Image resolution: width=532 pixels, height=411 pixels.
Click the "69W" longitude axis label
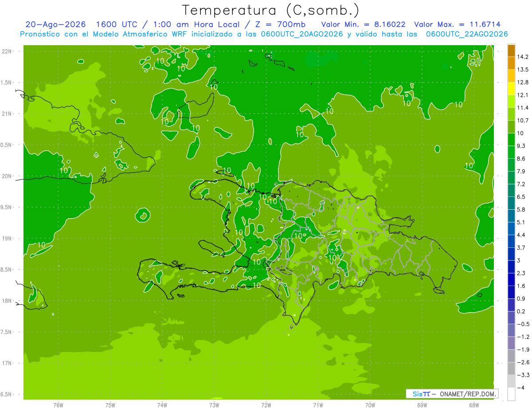(x=422, y=405)
